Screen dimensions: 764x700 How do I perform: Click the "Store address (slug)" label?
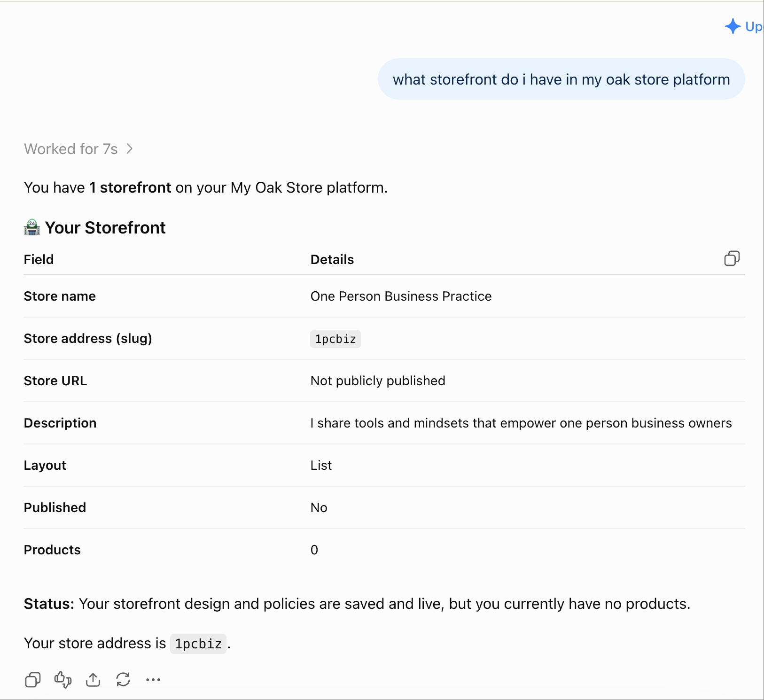tap(88, 338)
